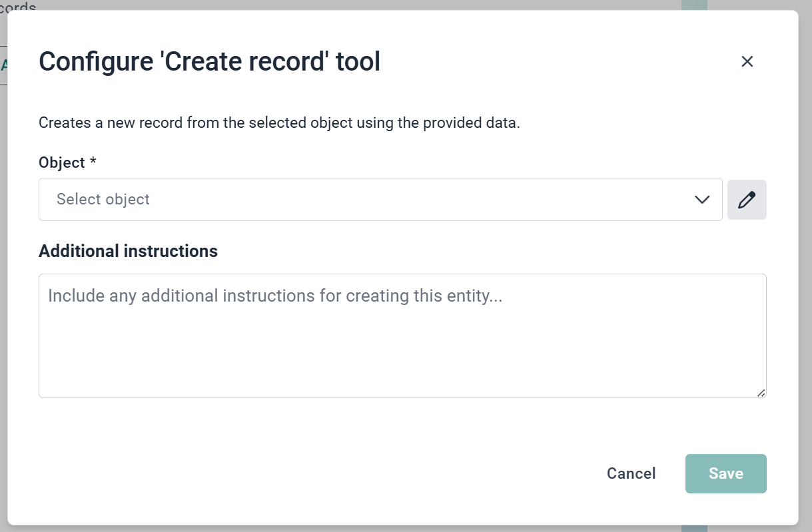Viewport: 812px width, 532px height.
Task: Expand the Object dropdown chevron arrow
Action: click(x=702, y=200)
